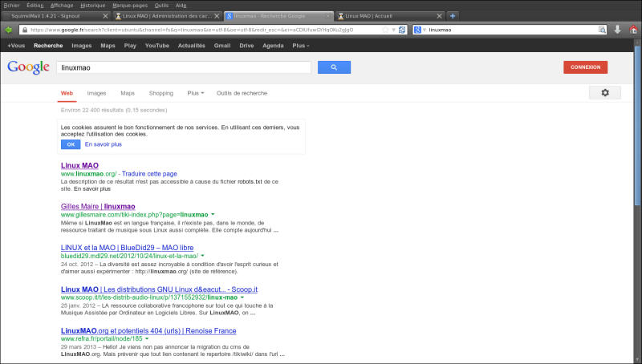Open the Affichage menu

click(x=62, y=6)
